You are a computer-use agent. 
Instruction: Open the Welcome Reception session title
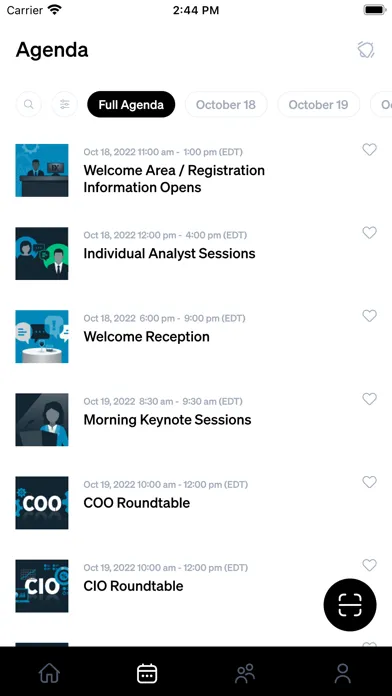point(147,336)
